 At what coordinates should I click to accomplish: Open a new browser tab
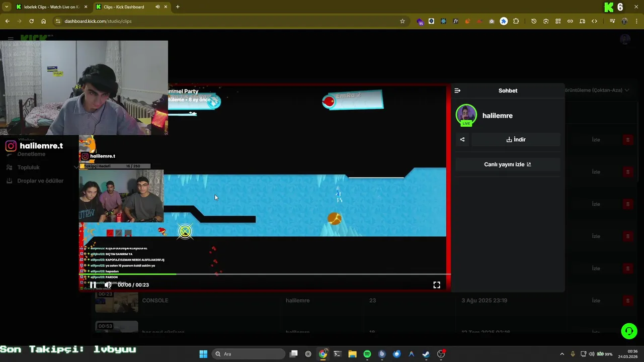[178, 7]
